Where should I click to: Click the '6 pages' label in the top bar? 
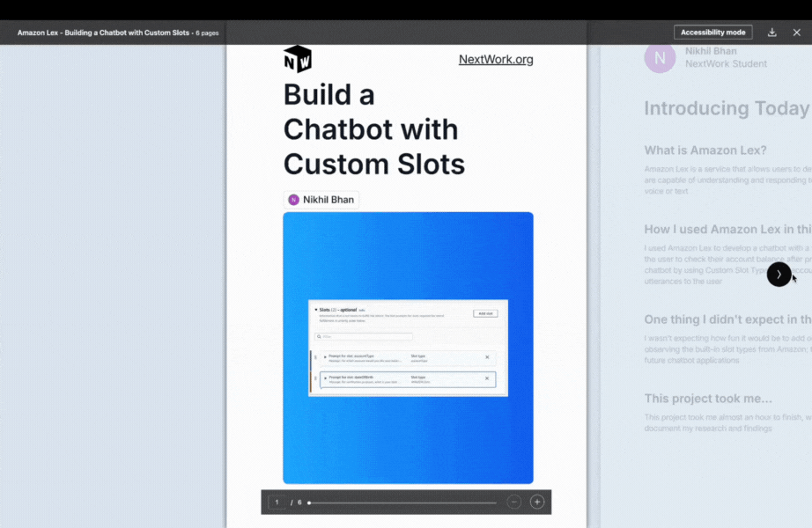[x=207, y=33]
